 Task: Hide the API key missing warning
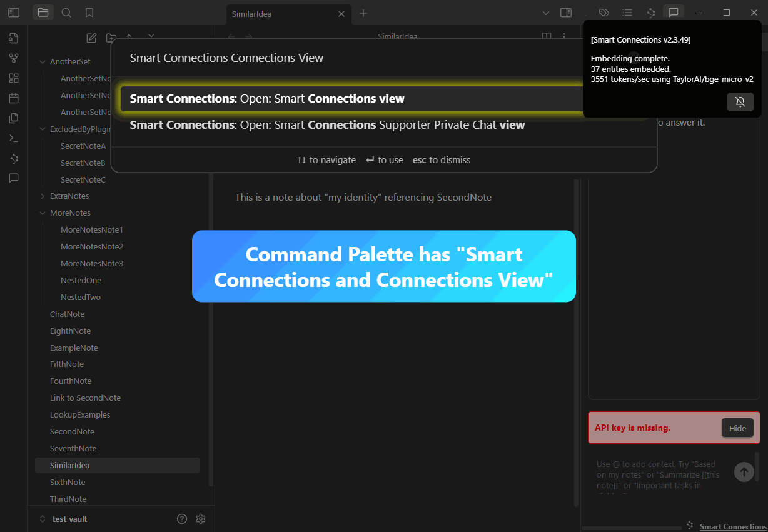(737, 428)
